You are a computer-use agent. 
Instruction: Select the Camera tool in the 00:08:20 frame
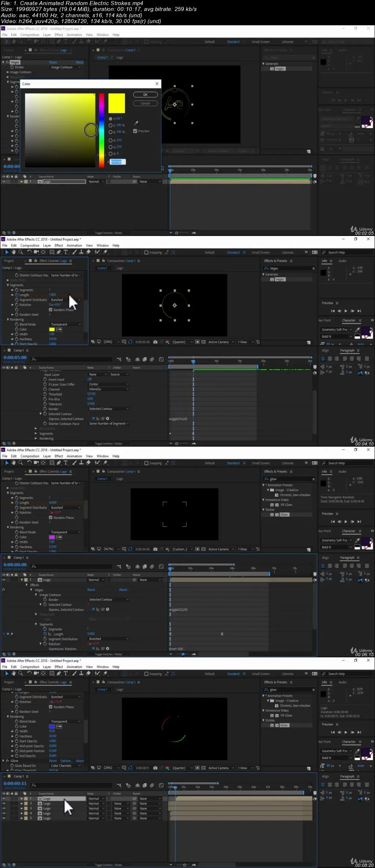tap(36, 673)
